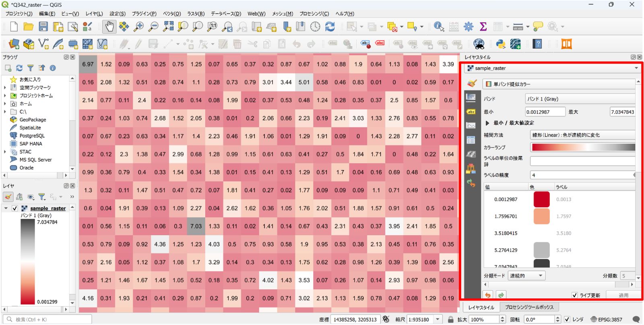The width and height of the screenshot is (644, 325).
Task: Activate the Identify Features tool
Action: (x=439, y=27)
